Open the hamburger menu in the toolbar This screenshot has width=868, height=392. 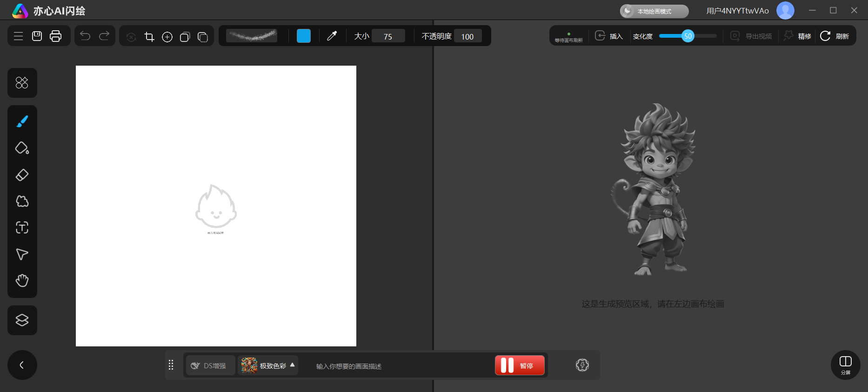tap(18, 36)
